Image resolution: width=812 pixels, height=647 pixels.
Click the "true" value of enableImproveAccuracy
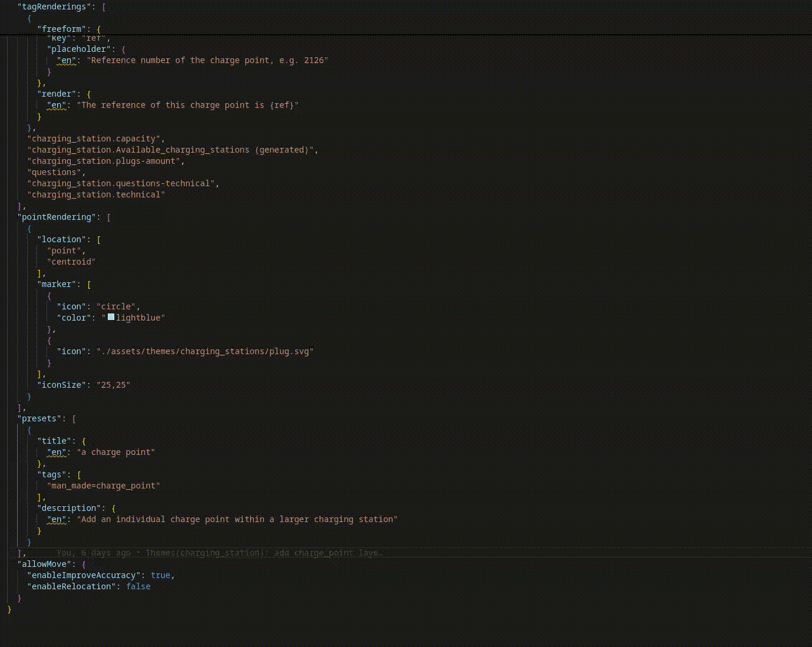coord(160,575)
